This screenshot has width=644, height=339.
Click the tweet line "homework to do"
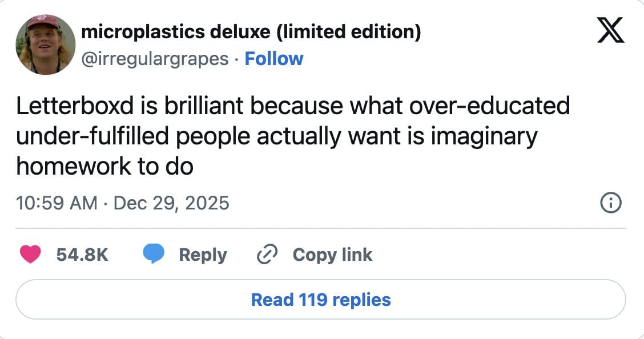click(x=104, y=167)
